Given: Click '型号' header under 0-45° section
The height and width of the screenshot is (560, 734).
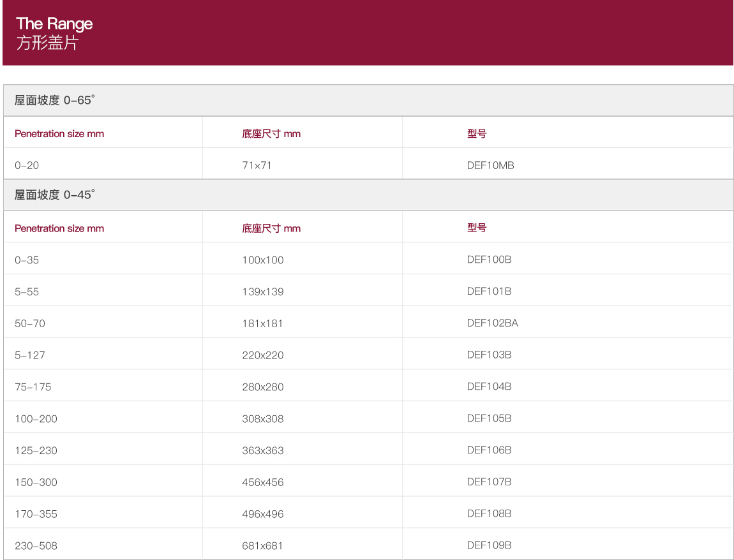Looking at the screenshot, I should pos(477,228).
